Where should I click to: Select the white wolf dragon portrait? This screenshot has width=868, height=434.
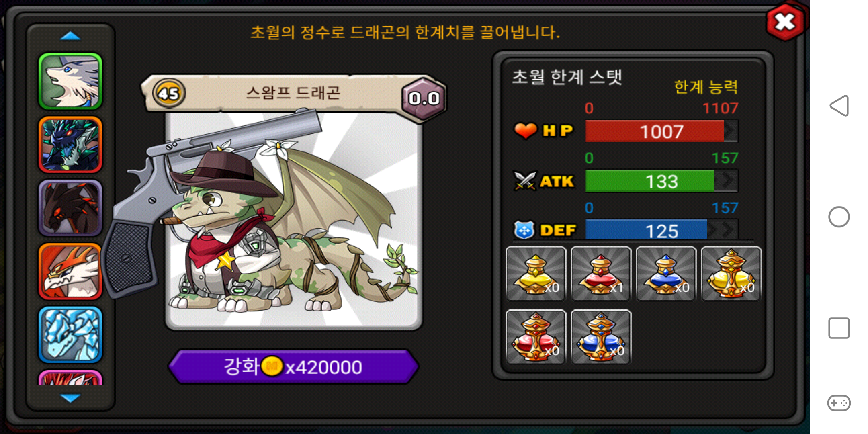pos(70,81)
